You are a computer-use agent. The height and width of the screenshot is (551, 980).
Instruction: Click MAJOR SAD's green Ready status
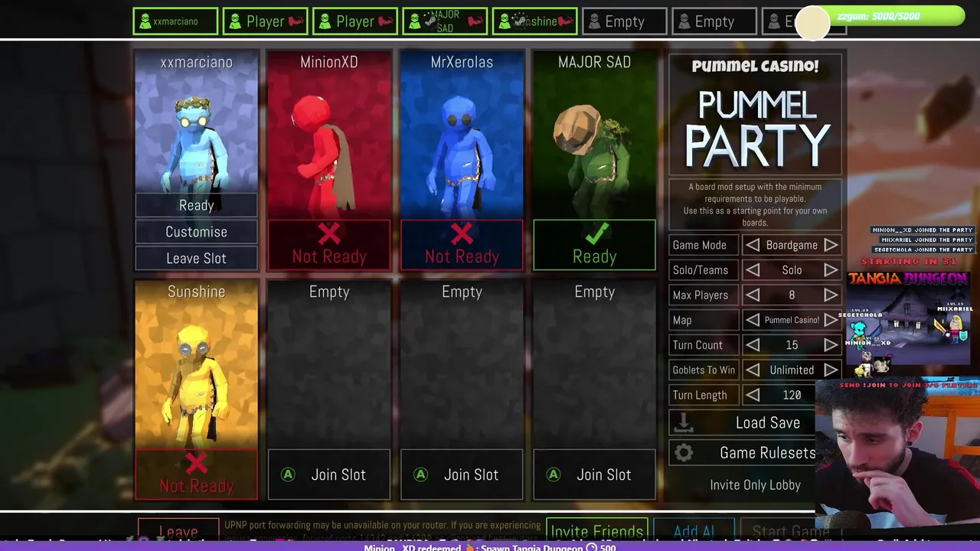click(x=594, y=245)
